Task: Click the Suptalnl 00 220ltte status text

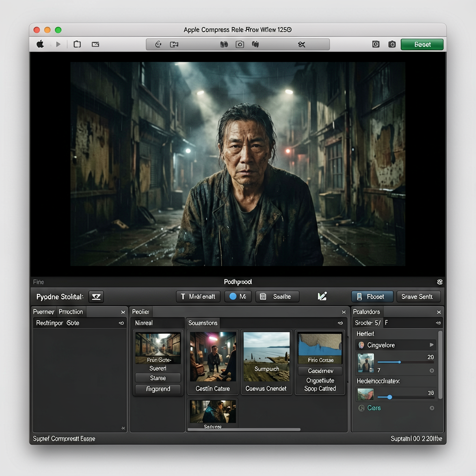Action: pos(416,439)
